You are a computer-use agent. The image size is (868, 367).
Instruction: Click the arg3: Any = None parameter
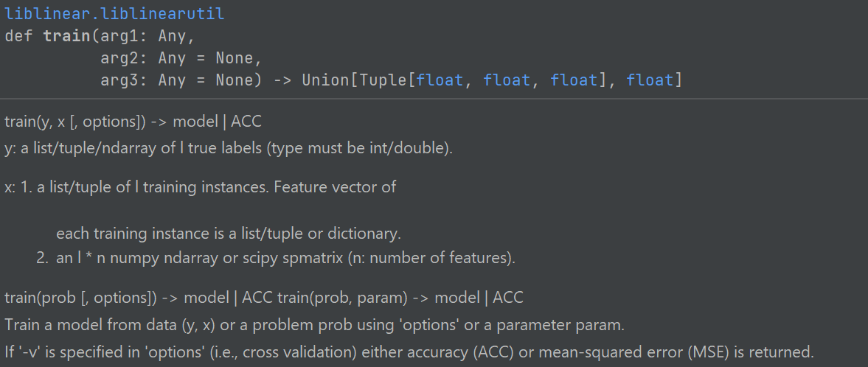point(176,81)
